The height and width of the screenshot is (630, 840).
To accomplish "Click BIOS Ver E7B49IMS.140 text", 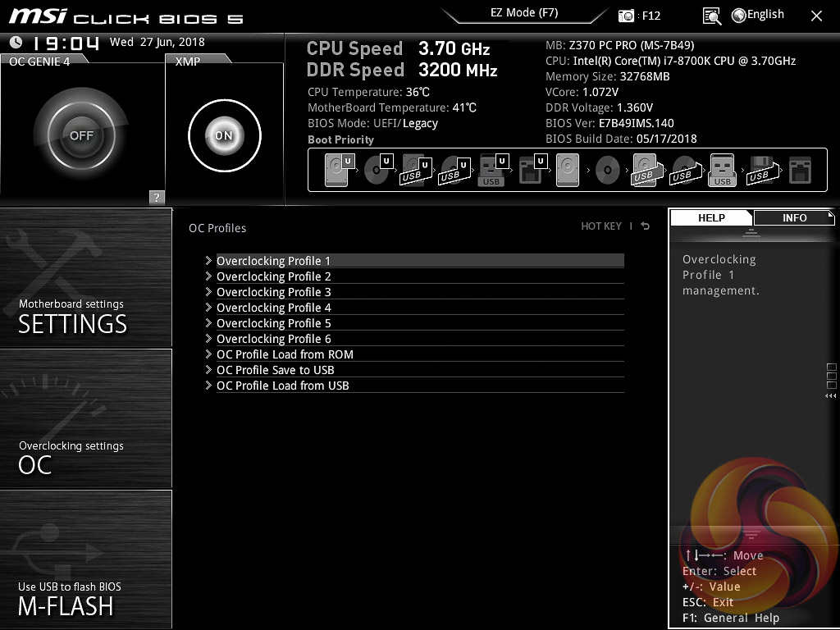I will (609, 123).
